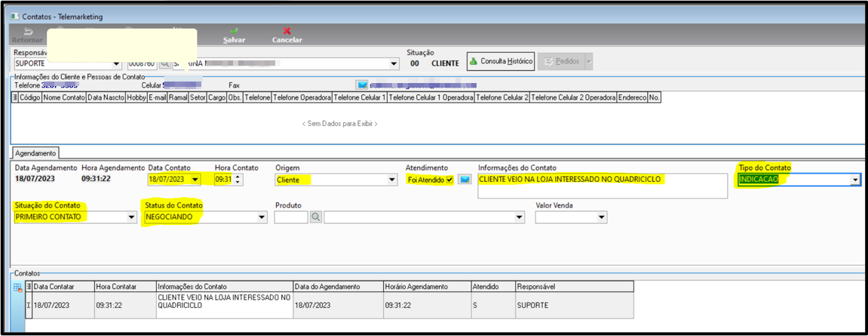The width and height of the screenshot is (868, 336).
Task: Click the Hora Contato spinner arrows
Action: tap(238, 179)
